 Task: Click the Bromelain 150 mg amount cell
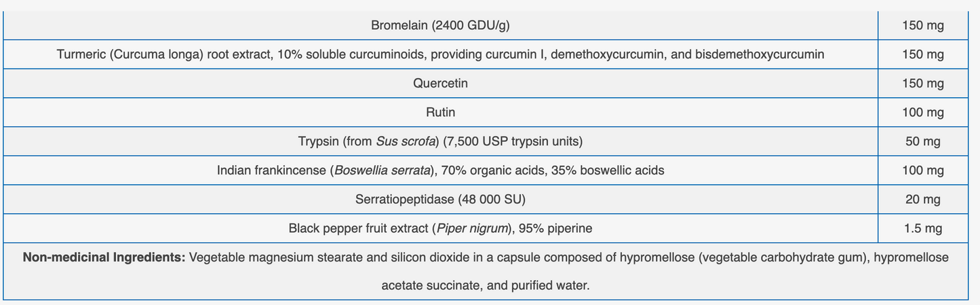coord(922,26)
